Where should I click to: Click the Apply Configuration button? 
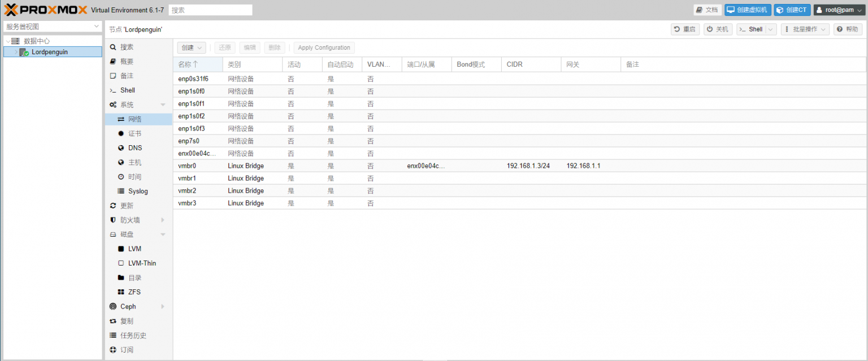point(324,48)
